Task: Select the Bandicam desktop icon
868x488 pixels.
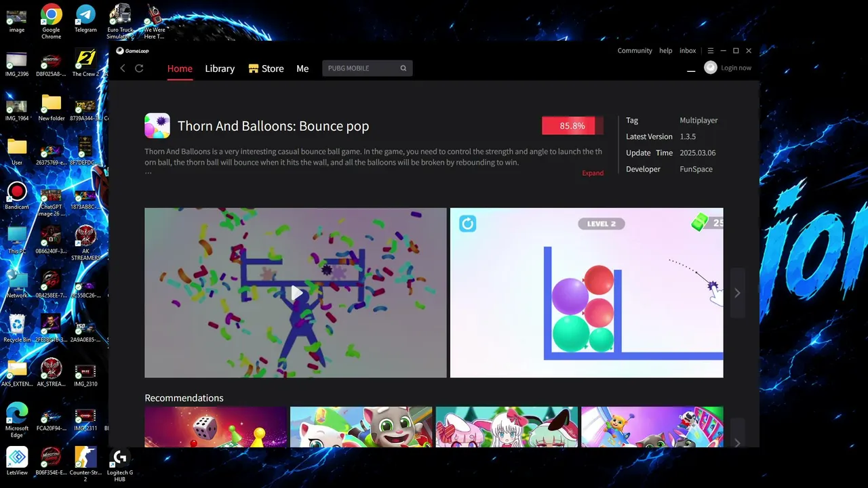Action: 17,196
